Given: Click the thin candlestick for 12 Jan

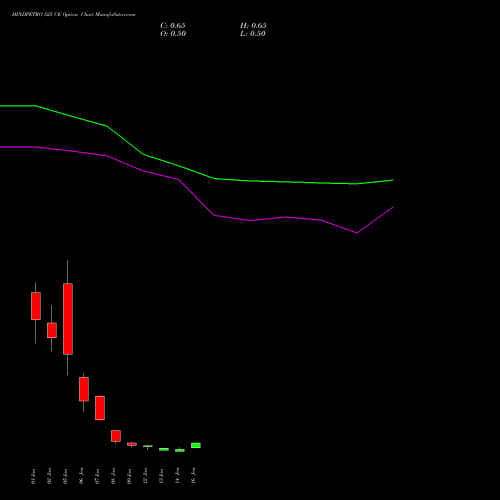Looking at the screenshot, I should [148, 446].
